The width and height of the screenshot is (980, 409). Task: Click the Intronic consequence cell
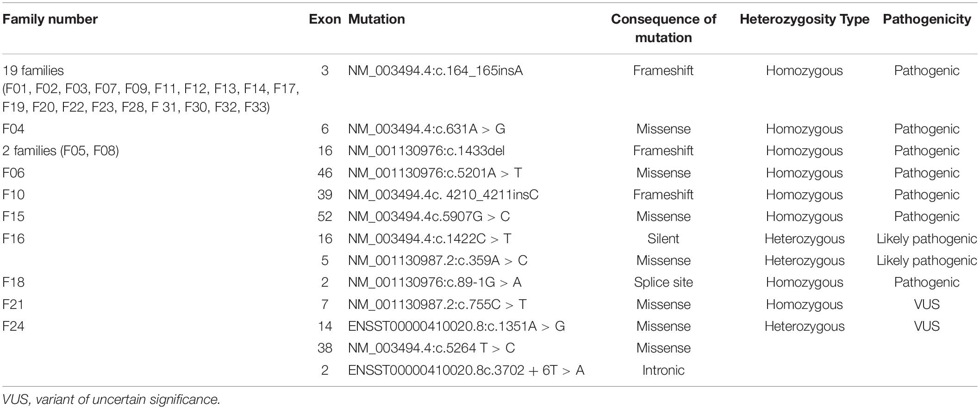(x=663, y=370)
